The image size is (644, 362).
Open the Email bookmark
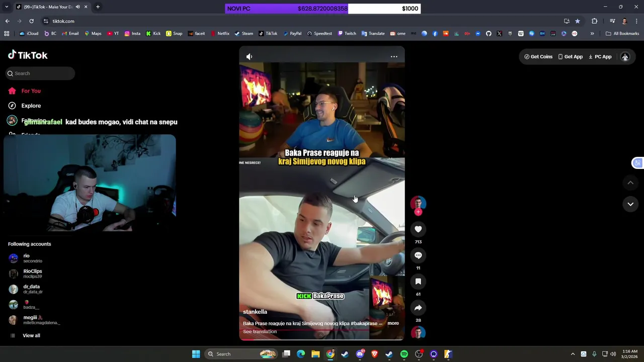70,34
